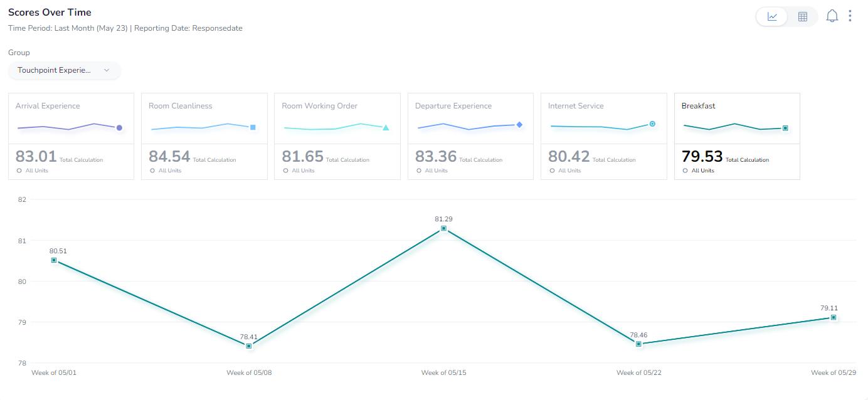The height and width of the screenshot is (400, 868).
Task: Select the Room Cleanliness card
Action: pos(204,136)
